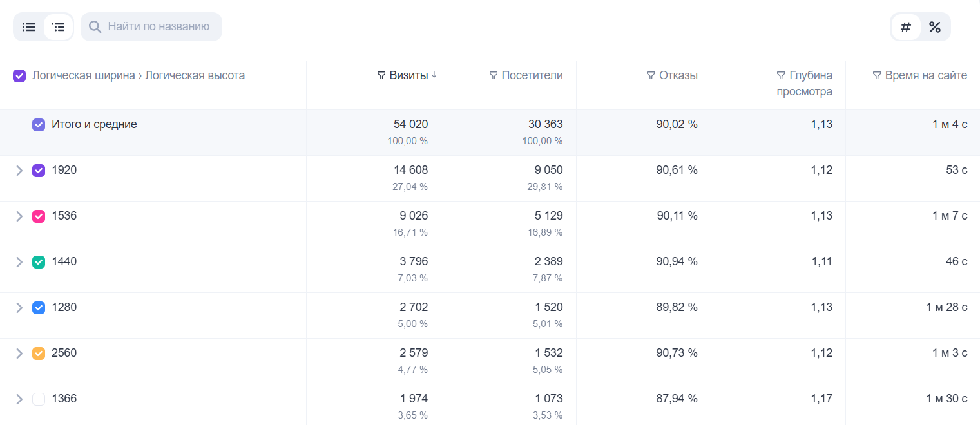Open filter icon for Визиты column
The image size is (980, 425).
[x=381, y=76]
